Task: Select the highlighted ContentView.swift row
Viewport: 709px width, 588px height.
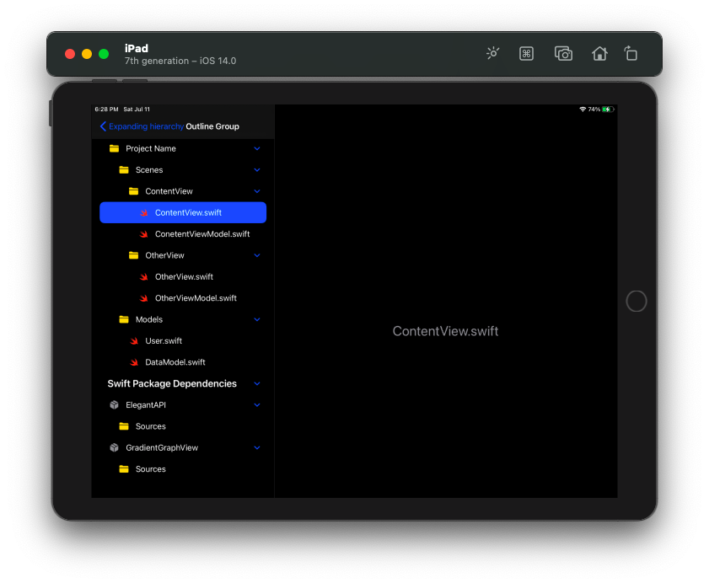Action: tap(183, 212)
